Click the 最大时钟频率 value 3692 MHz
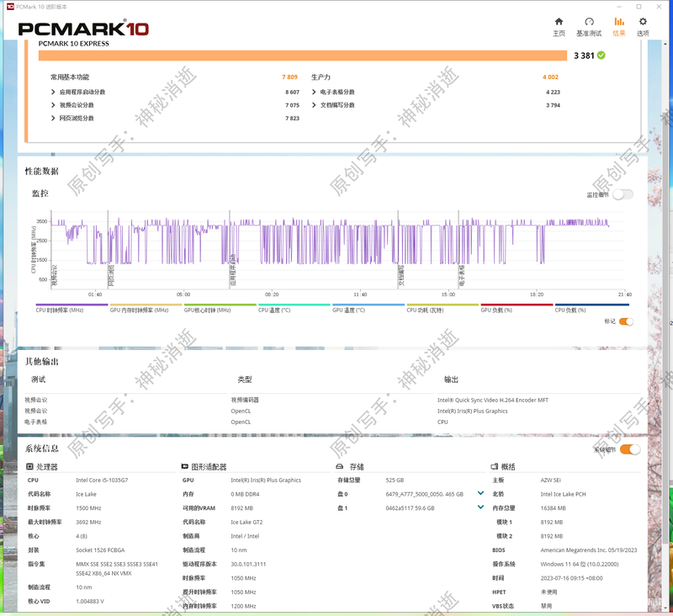 coord(89,523)
